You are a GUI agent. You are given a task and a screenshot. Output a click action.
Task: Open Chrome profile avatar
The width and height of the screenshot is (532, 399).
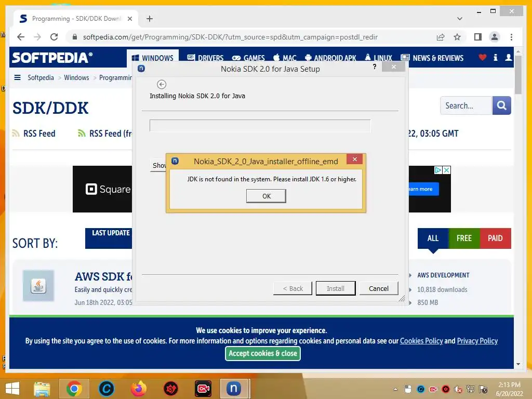495,37
